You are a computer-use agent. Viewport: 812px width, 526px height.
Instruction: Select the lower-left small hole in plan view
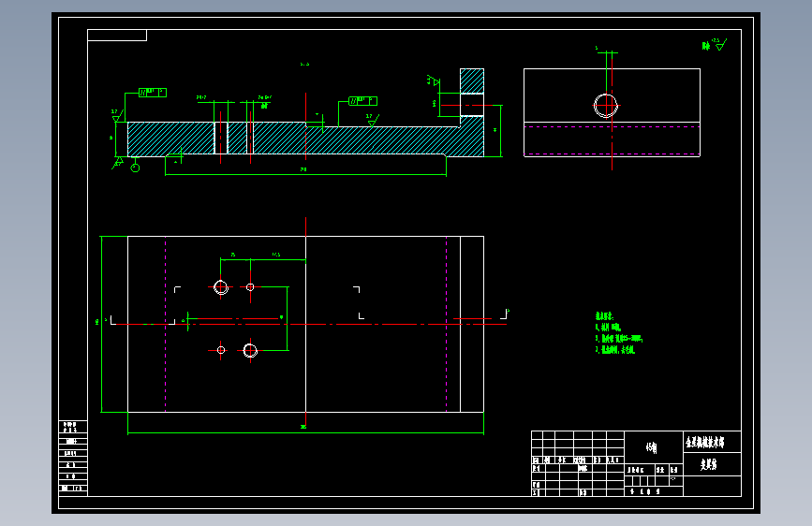[221, 350]
